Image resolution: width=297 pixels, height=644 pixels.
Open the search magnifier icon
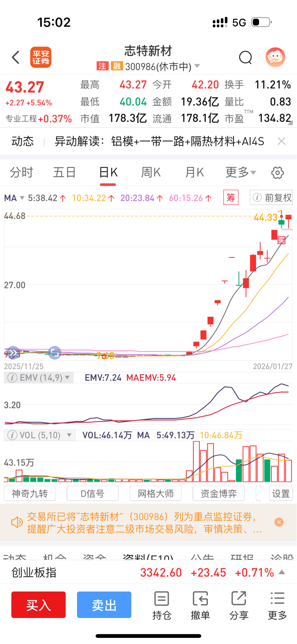[245, 58]
